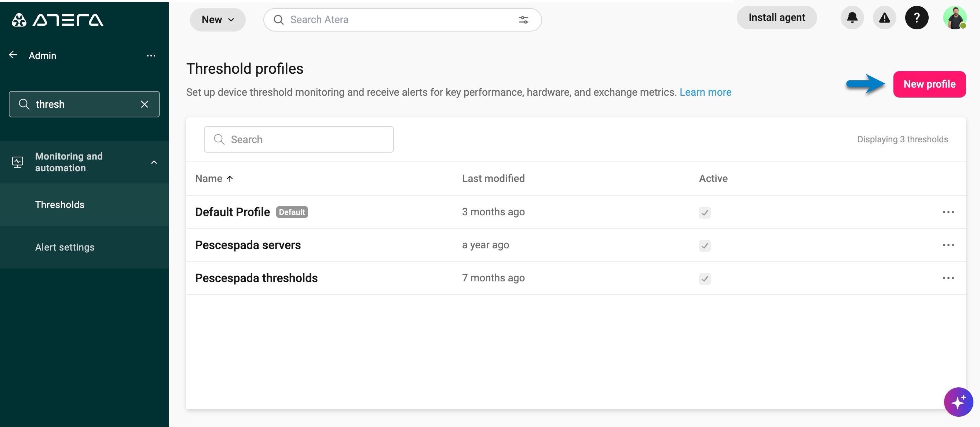The height and width of the screenshot is (427, 980).
Task: Click 'a year ago' cell
Action: pos(486,245)
